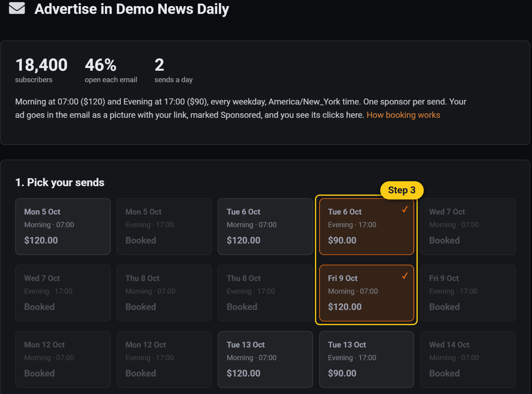Unselect the Fri 9 Oct Morning slot

pyautogui.click(x=366, y=293)
